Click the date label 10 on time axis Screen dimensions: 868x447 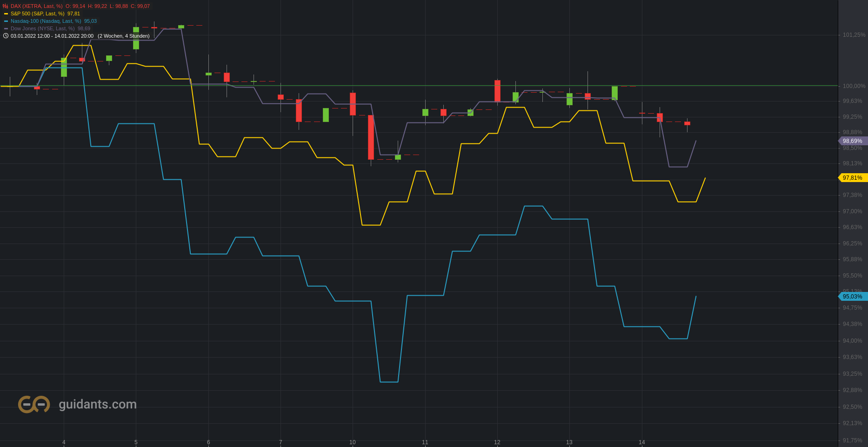(x=353, y=442)
